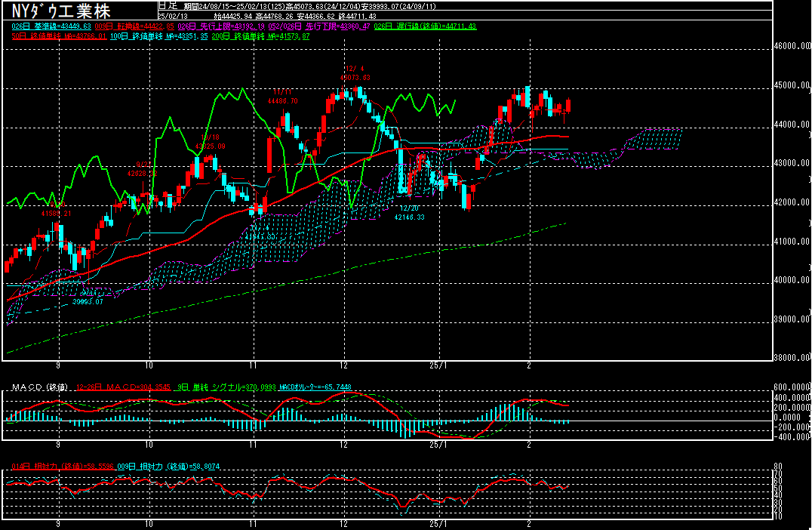This screenshot has width=812, height=530.
Task: Click month label 9 under the main price chart
Action: [x=58, y=365]
